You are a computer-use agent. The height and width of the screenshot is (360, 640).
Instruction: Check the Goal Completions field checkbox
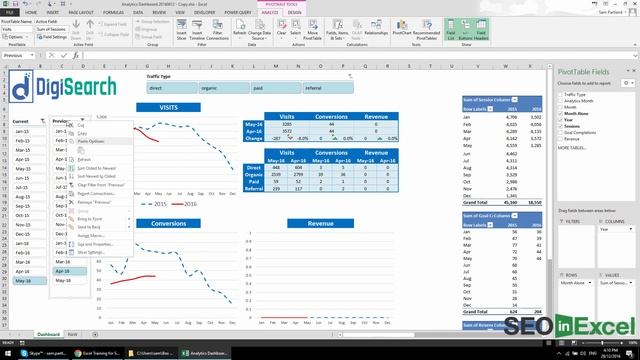(561, 133)
